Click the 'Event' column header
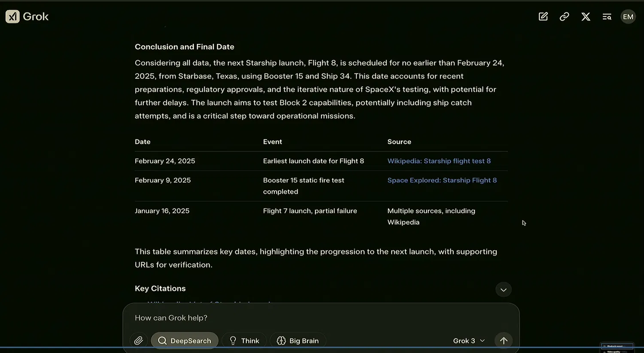 (x=273, y=142)
